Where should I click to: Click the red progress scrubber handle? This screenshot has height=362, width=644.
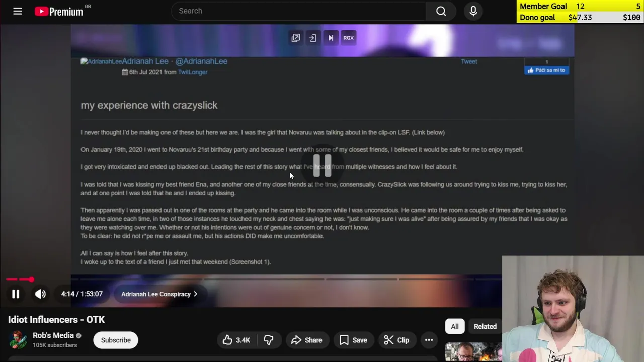click(31, 279)
